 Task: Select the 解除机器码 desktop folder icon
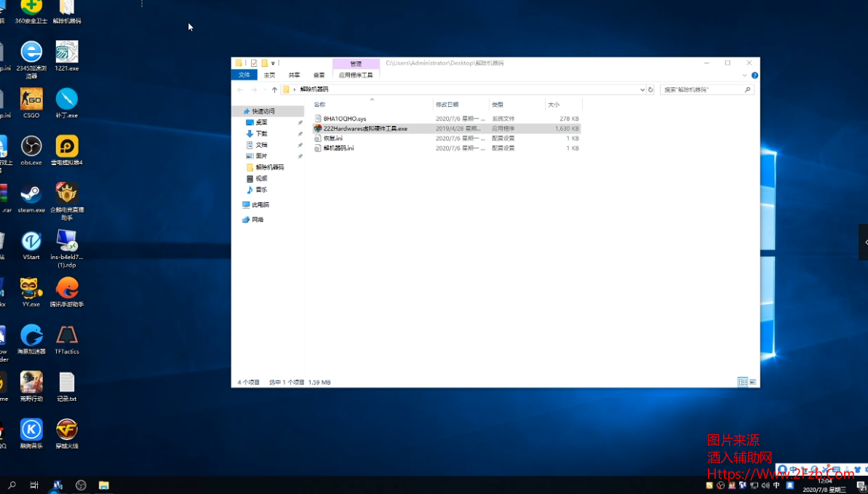coord(66,11)
